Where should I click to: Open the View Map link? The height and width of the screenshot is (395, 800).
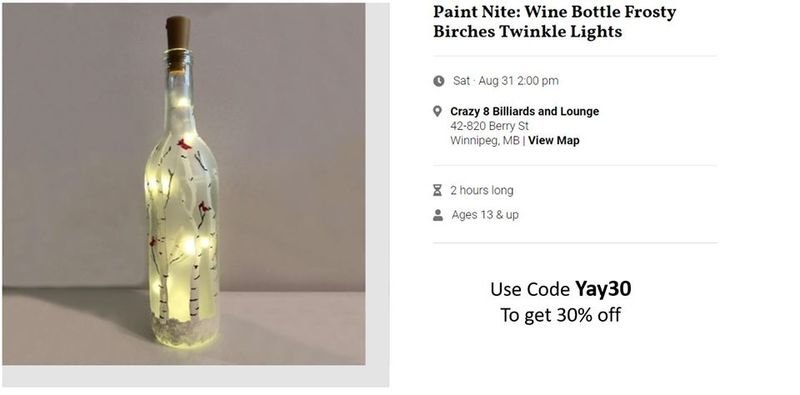point(554,140)
